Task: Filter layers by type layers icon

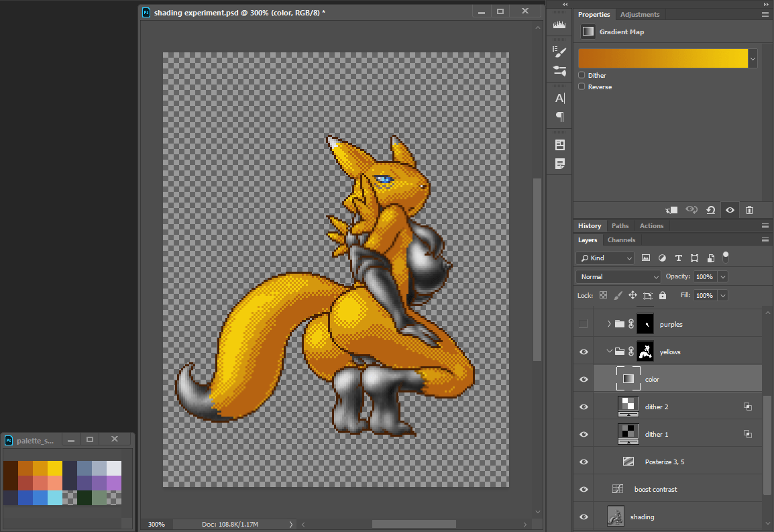Action: pyautogui.click(x=678, y=258)
